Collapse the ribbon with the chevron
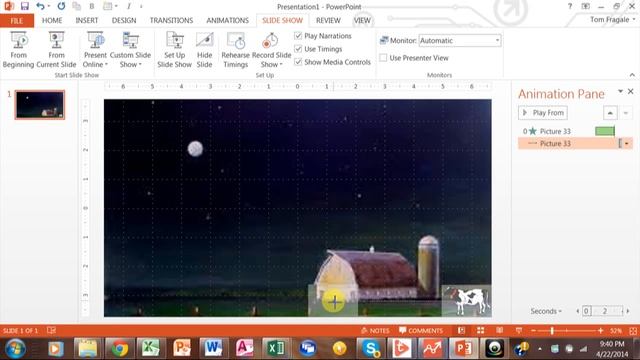The height and width of the screenshot is (360, 640). pos(632,75)
